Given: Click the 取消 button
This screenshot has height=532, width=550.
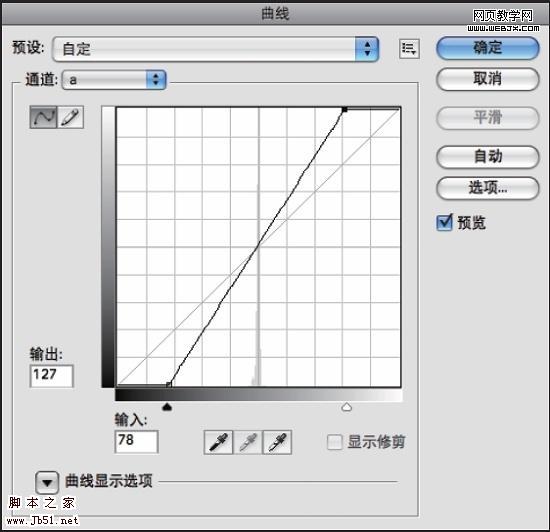Looking at the screenshot, I should (x=488, y=79).
